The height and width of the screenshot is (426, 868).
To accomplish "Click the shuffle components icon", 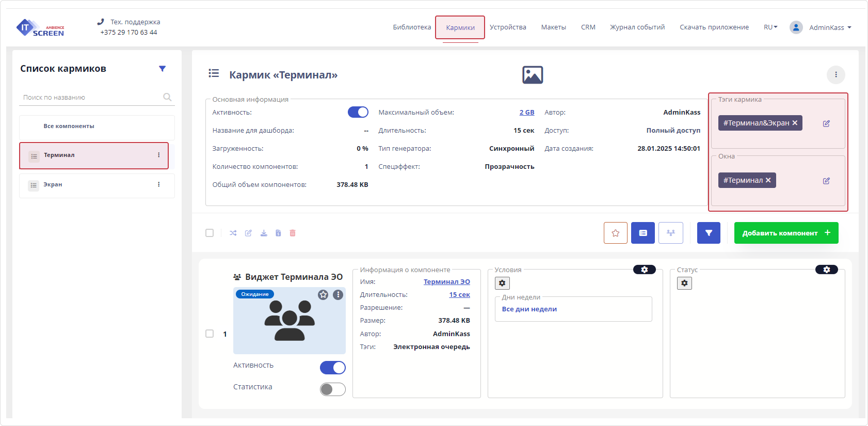I will pyautogui.click(x=233, y=233).
